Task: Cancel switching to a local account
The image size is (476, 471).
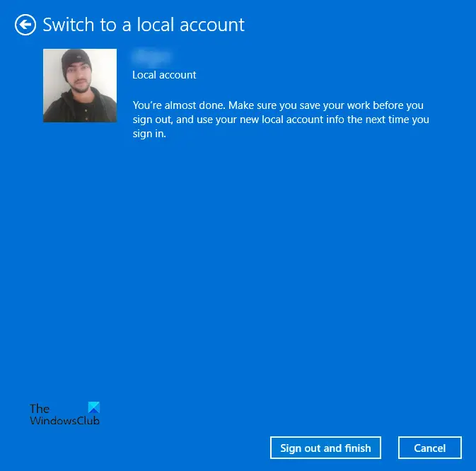Action: point(429,448)
